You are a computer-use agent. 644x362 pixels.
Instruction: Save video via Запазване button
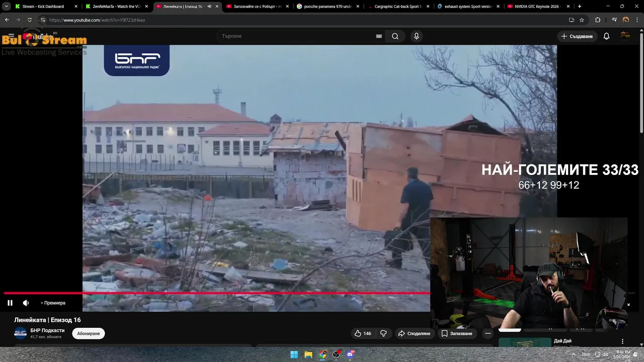pos(457,333)
